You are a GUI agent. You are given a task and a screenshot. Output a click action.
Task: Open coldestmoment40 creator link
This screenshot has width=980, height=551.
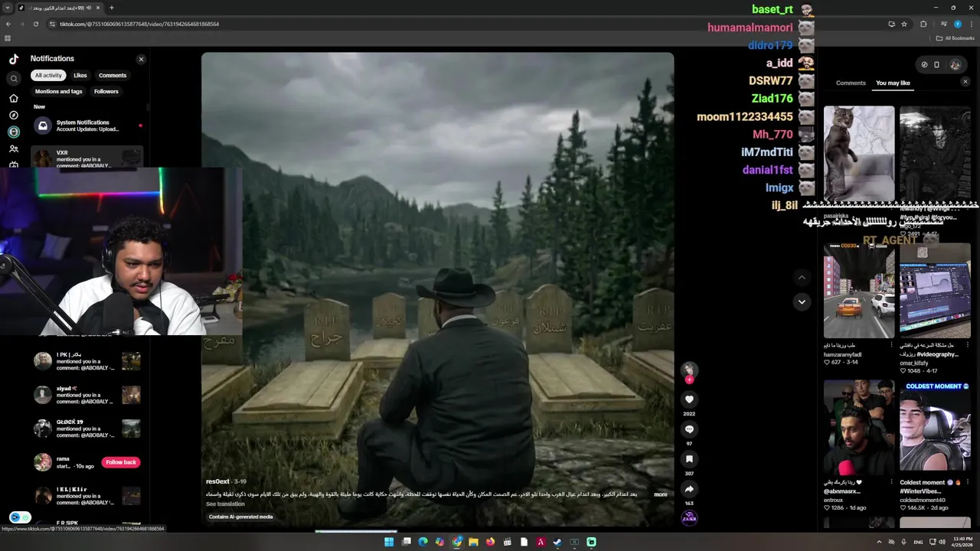(923, 500)
